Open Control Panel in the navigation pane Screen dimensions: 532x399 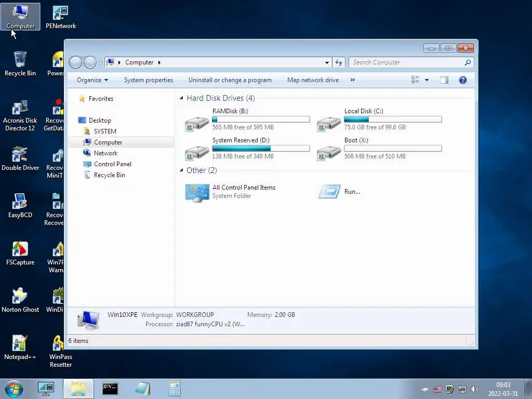(112, 164)
